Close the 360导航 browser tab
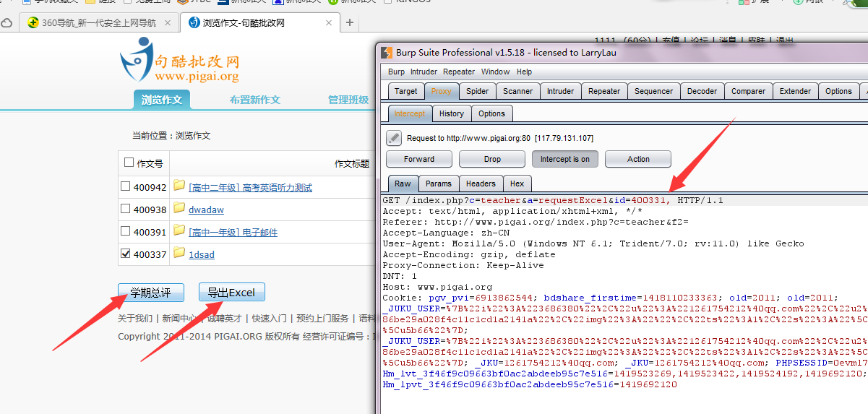This screenshot has width=868, height=414. coord(168,22)
